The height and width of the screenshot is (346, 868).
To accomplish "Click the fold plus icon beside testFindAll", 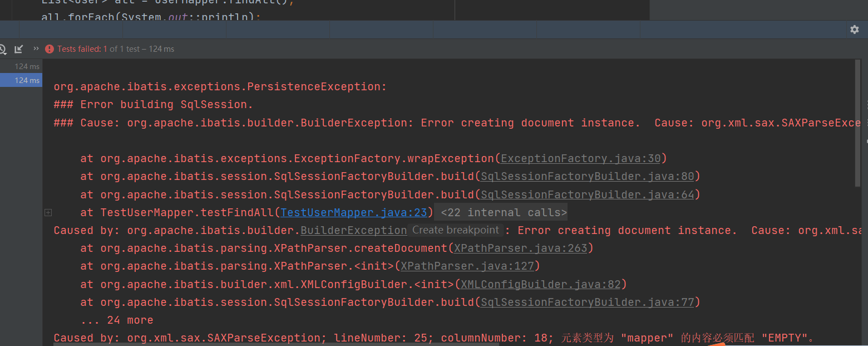I will click(48, 212).
